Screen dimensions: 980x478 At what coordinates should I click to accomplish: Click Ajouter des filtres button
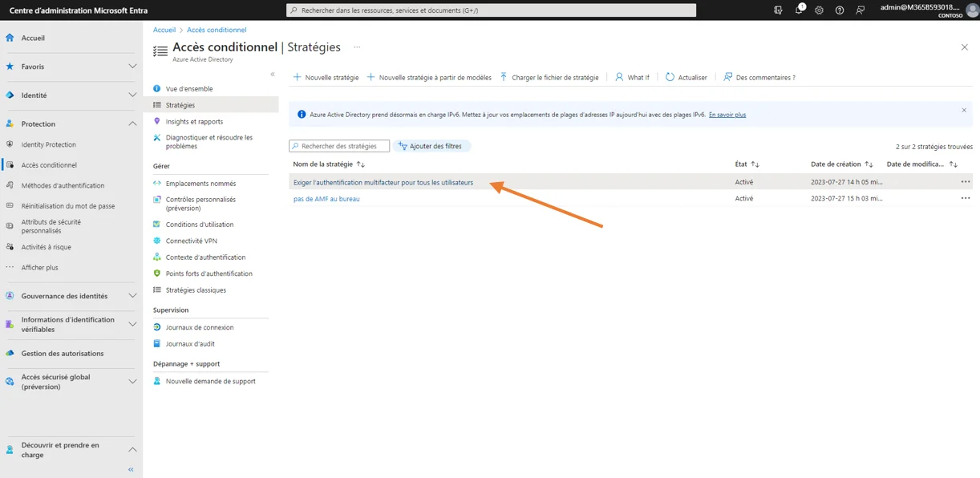click(x=431, y=146)
